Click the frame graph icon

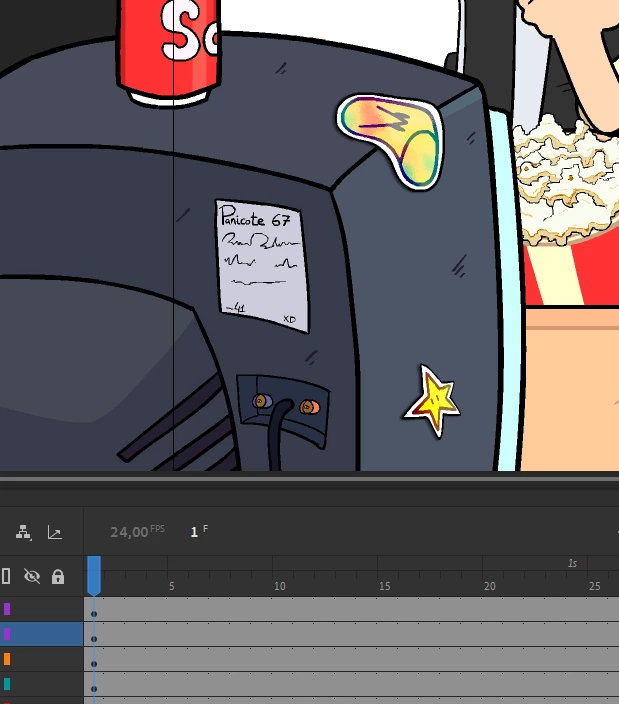coord(55,532)
